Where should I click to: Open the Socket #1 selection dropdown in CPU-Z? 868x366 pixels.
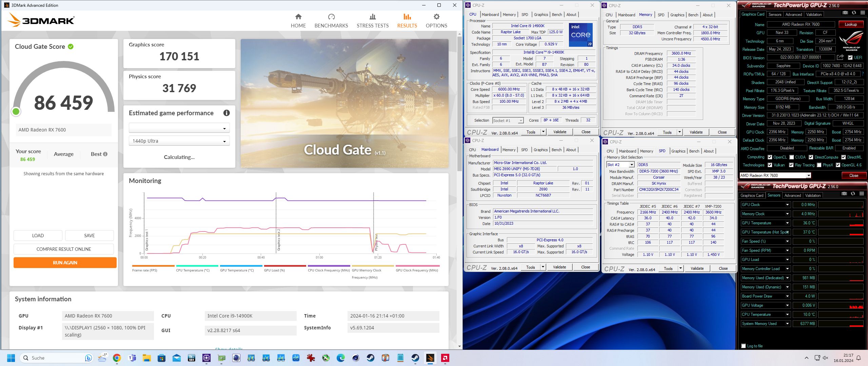[x=508, y=121]
